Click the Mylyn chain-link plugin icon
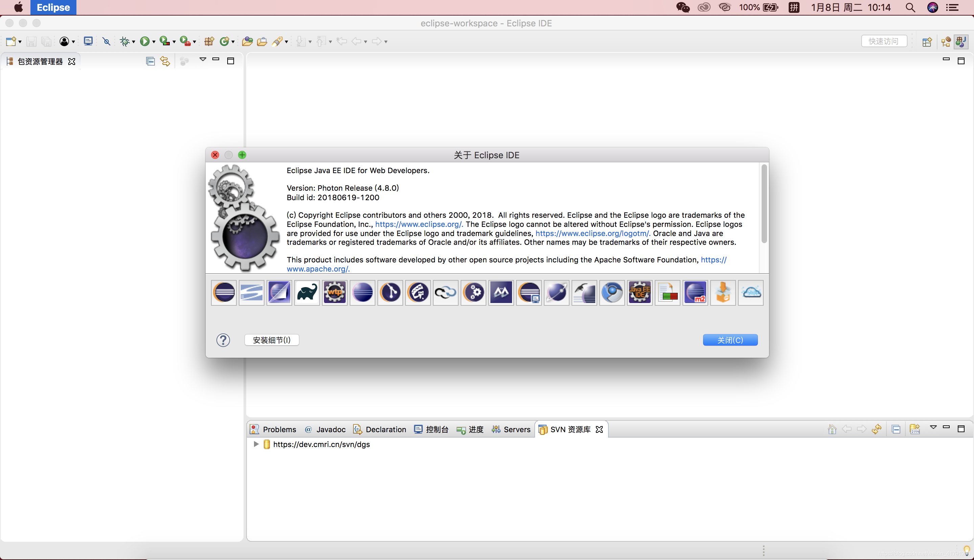The height and width of the screenshot is (560, 974). (445, 293)
